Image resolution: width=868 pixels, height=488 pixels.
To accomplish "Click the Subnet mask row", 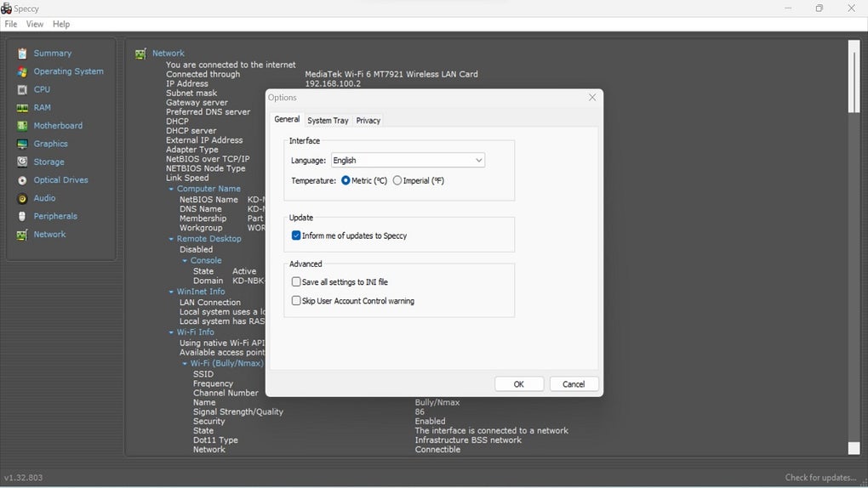I will (191, 93).
